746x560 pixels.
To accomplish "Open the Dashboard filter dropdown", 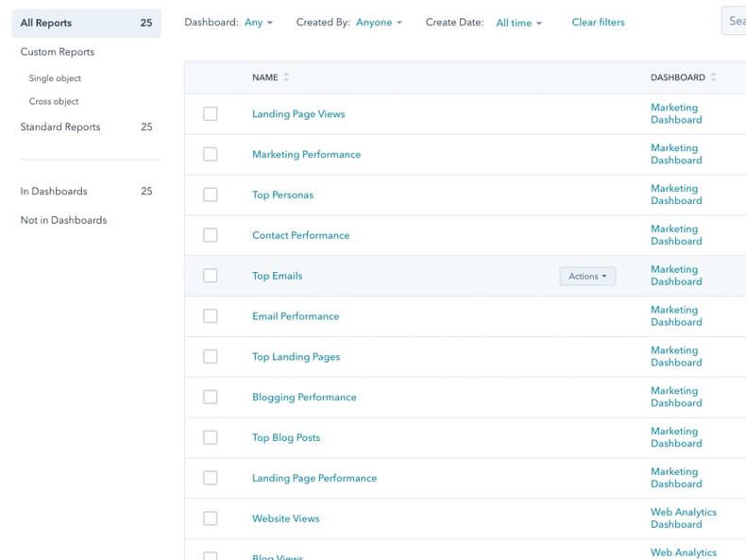I will tap(258, 23).
